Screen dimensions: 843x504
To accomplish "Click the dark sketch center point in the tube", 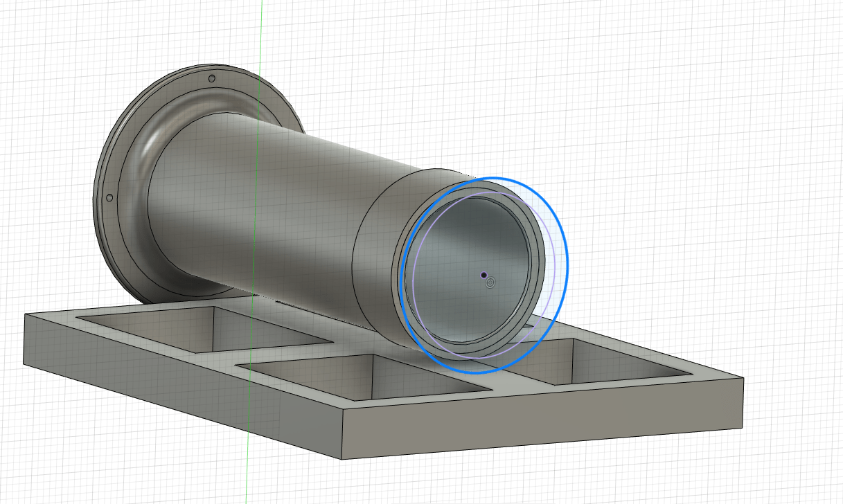I will (x=483, y=275).
